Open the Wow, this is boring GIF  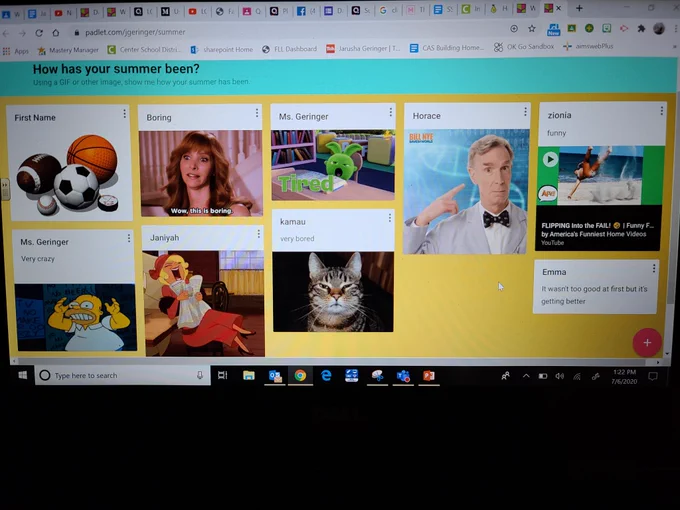[201, 173]
